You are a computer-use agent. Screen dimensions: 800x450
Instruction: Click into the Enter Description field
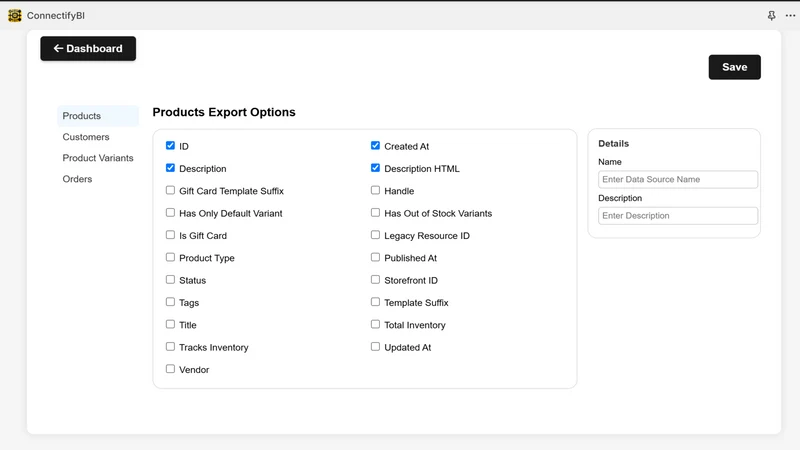point(678,216)
